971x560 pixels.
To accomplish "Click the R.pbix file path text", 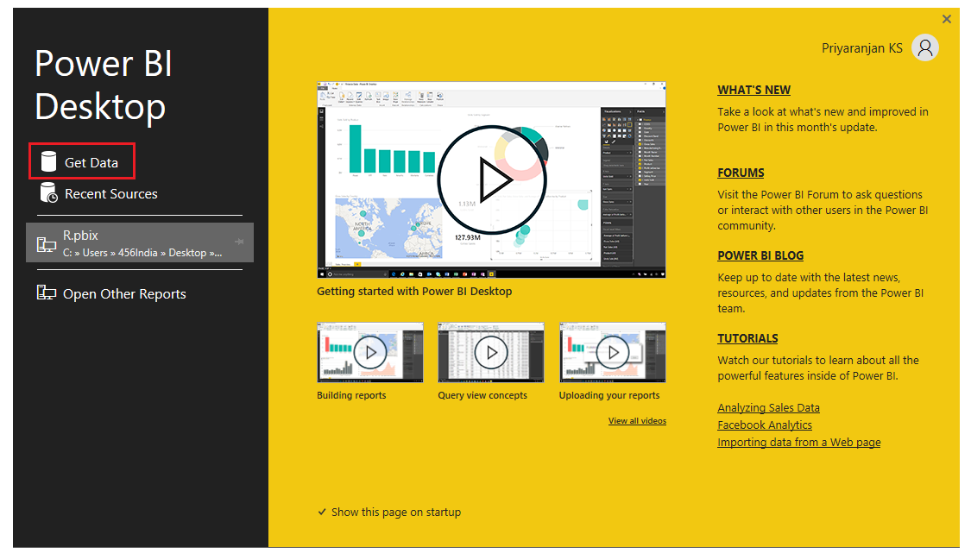I will pyautogui.click(x=142, y=253).
